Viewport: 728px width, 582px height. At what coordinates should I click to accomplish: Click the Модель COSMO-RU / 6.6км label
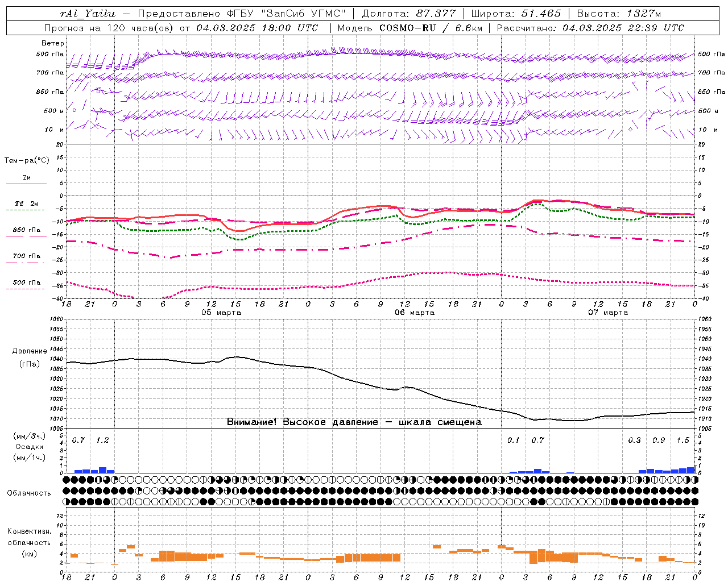coord(410,28)
